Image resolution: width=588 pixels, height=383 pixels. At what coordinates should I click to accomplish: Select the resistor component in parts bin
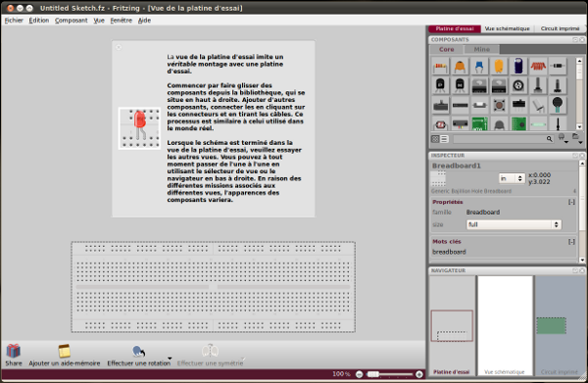(440, 67)
